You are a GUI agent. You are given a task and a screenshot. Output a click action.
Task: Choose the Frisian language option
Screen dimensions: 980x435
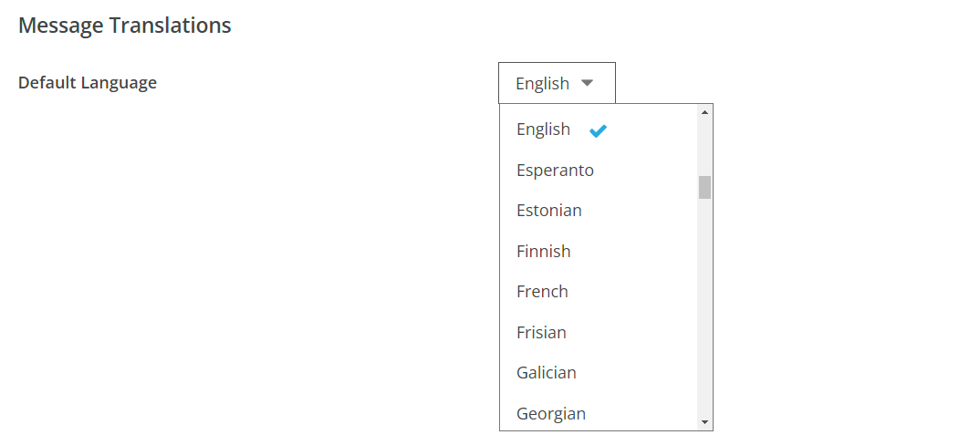click(599, 333)
